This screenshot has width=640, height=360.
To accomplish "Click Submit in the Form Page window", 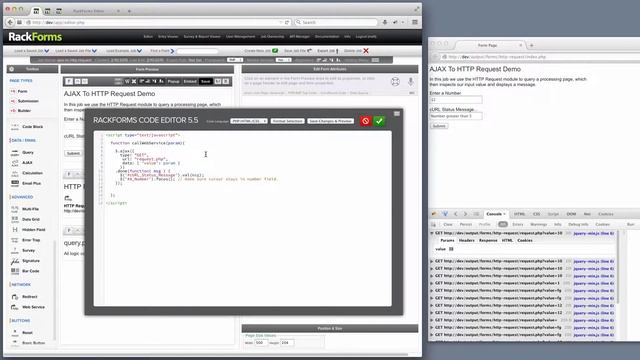I will 439,126.
